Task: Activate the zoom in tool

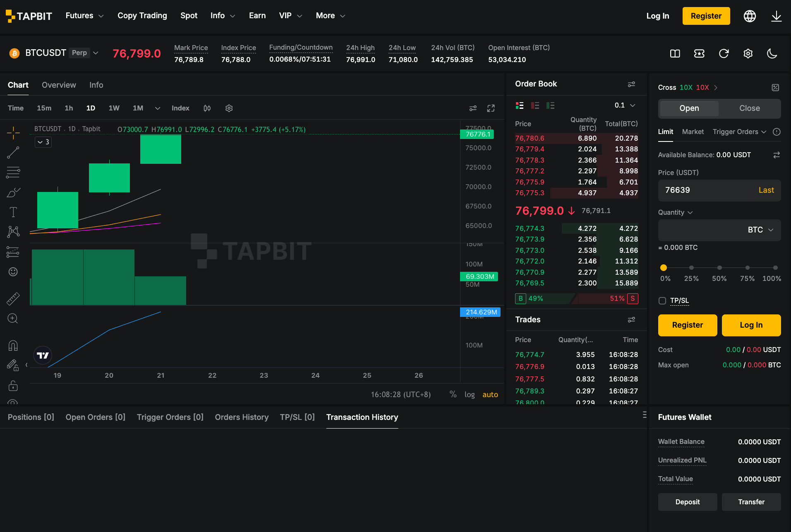Action: coord(13,319)
